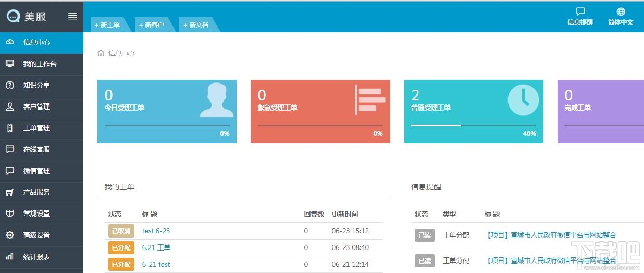This screenshot has width=644, height=273.
Task: Expand 高级设置 gear menu
Action: click(42, 235)
